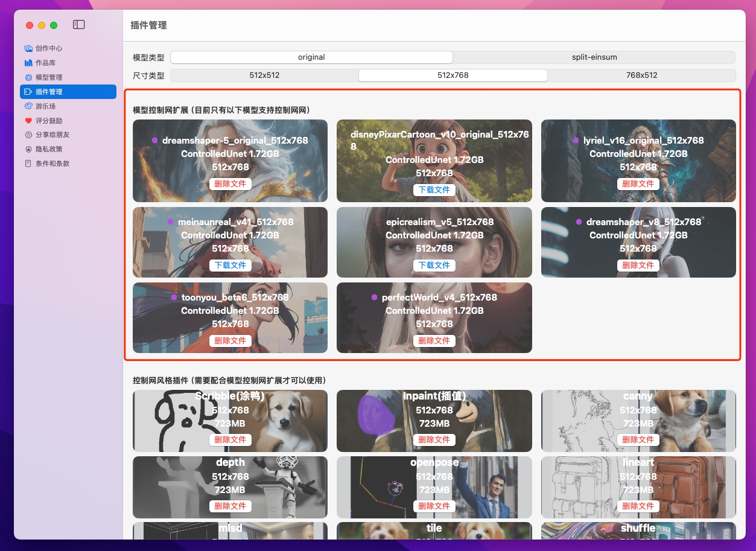Click the 创作中心 sidebar icon
The width and height of the screenshot is (756, 551).
pyautogui.click(x=28, y=48)
